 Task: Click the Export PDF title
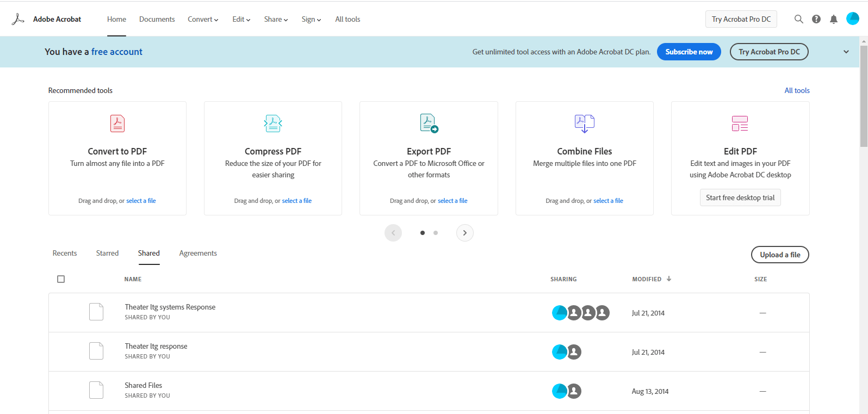pos(429,151)
